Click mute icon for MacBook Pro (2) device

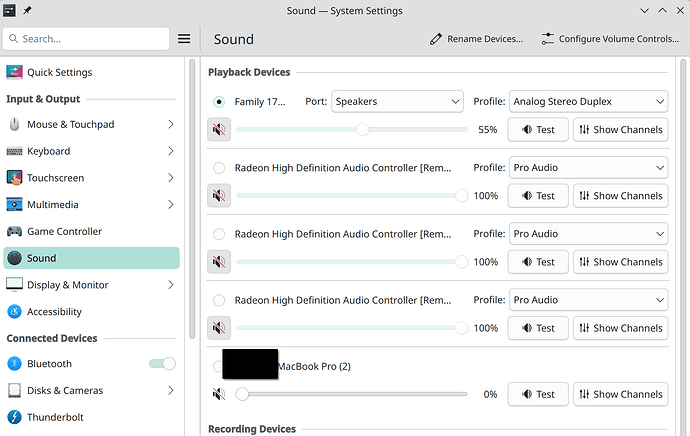click(x=219, y=394)
